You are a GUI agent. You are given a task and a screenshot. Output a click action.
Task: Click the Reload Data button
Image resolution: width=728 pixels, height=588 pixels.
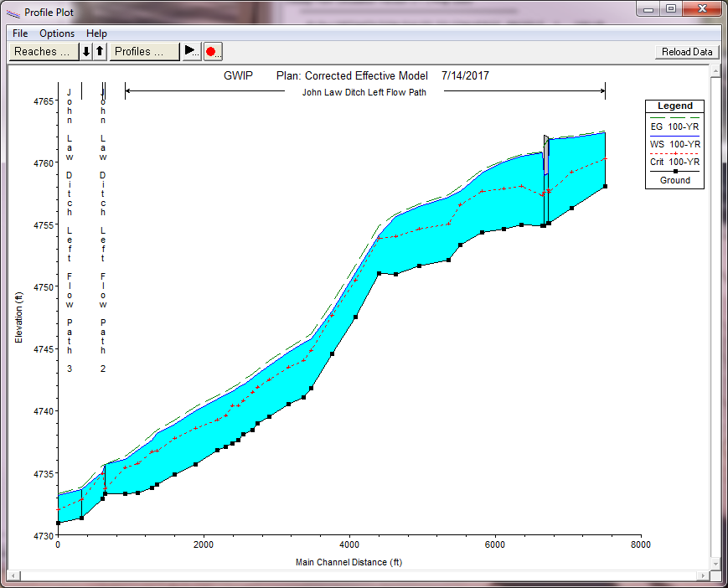pos(687,51)
